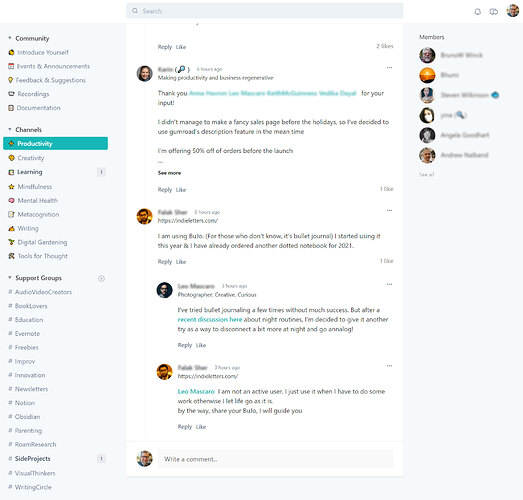The height and width of the screenshot is (500, 523).
Task: Collapse the Channels section arrow
Action: click(x=10, y=129)
